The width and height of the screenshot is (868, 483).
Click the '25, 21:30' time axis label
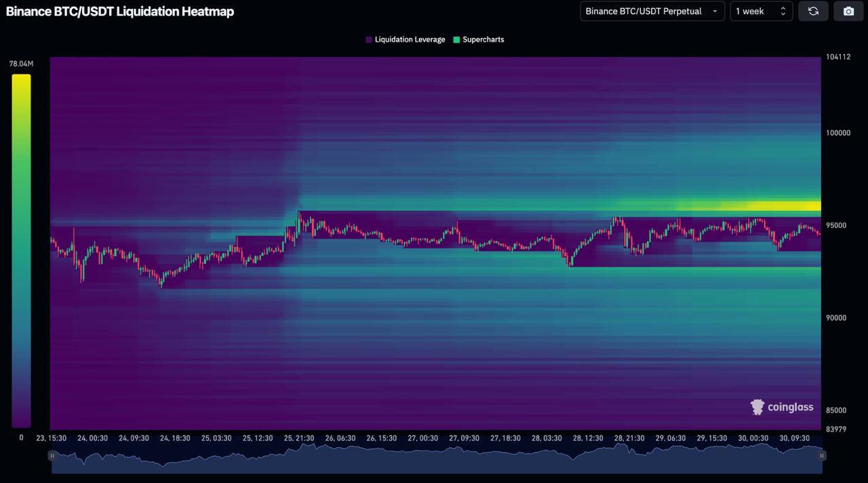pyautogui.click(x=299, y=438)
